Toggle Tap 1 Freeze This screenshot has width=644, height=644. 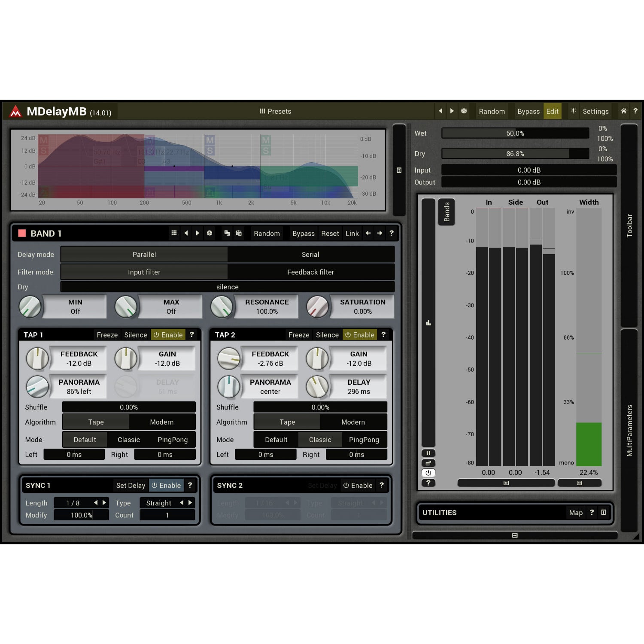107,335
